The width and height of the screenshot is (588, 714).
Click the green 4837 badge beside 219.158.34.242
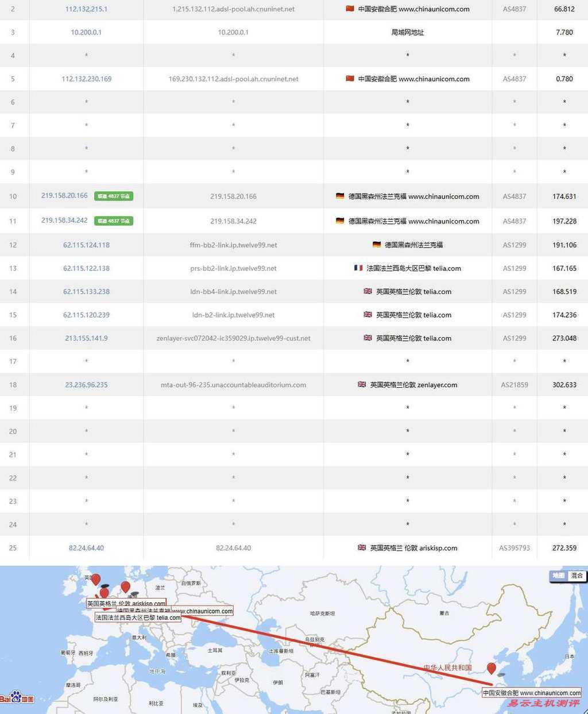click(x=114, y=221)
